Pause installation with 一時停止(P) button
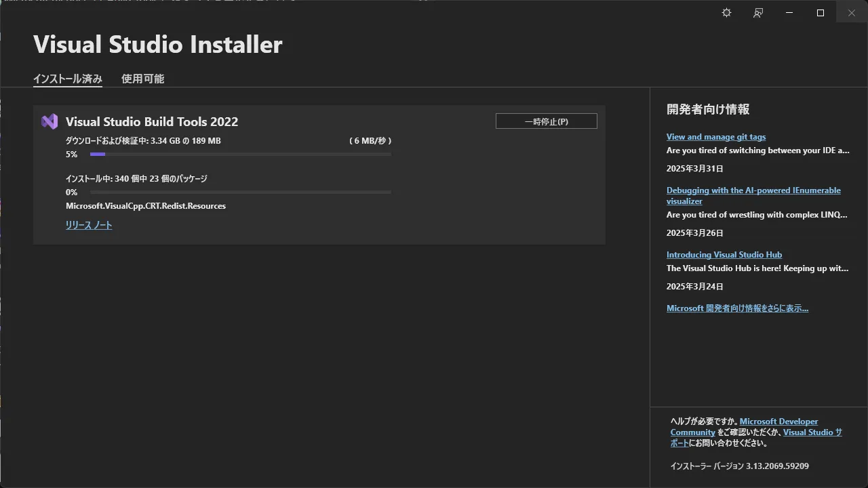This screenshot has height=488, width=868. click(546, 121)
